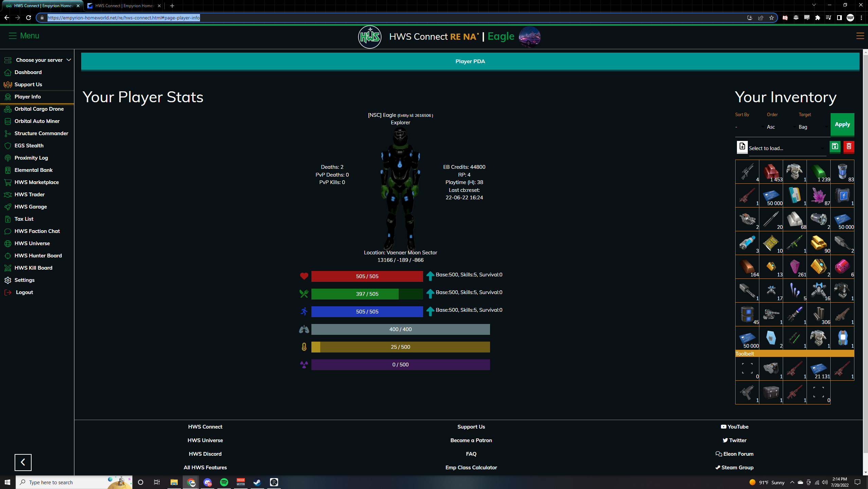
Task: Click the health upgrade arrow icon
Action: [430, 276]
